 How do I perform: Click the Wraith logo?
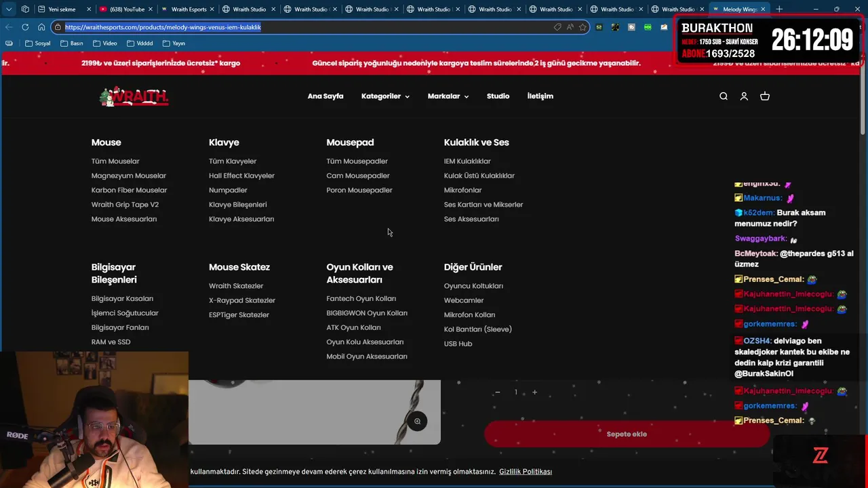[134, 96]
